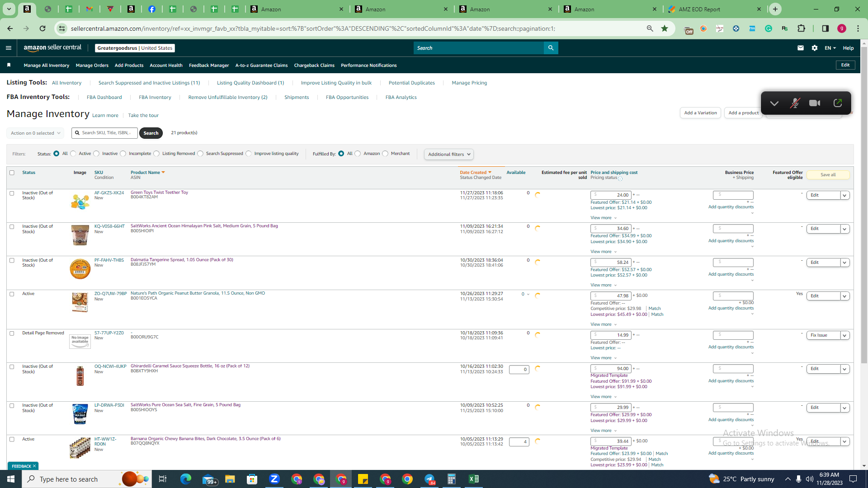
Task: Open Sticky Notes from the taskbar
Action: click(363, 479)
